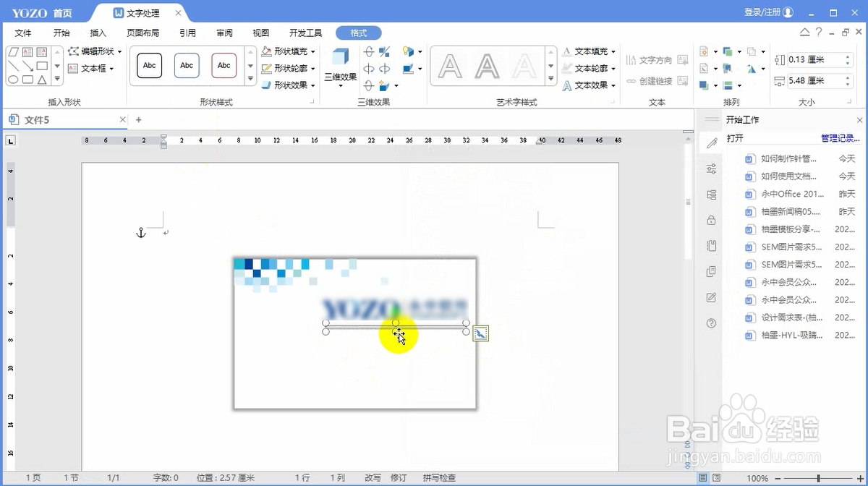Pick the straight line shape
868x486 pixels.
pyautogui.click(x=13, y=66)
